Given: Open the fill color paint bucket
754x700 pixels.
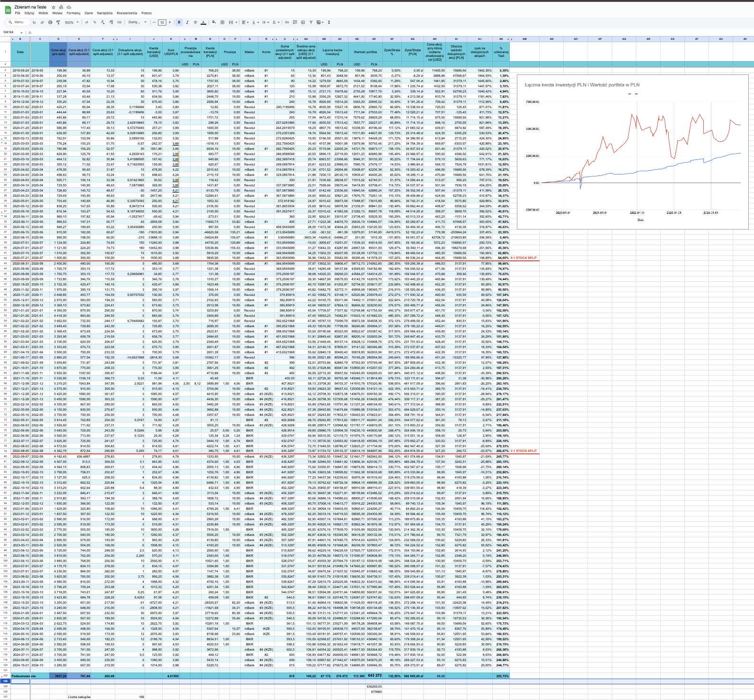Looking at the screenshot, I should coord(213,22).
